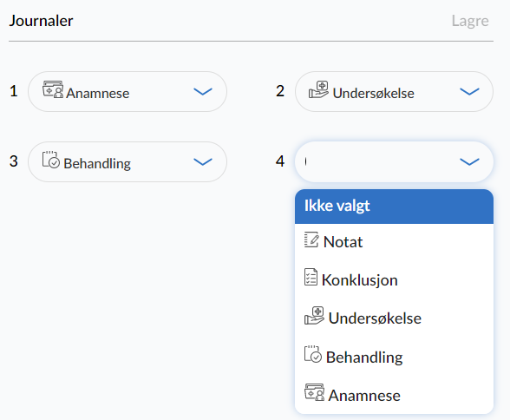
Task: Select 'Undersøkelse' in the open list
Action: [394, 318]
